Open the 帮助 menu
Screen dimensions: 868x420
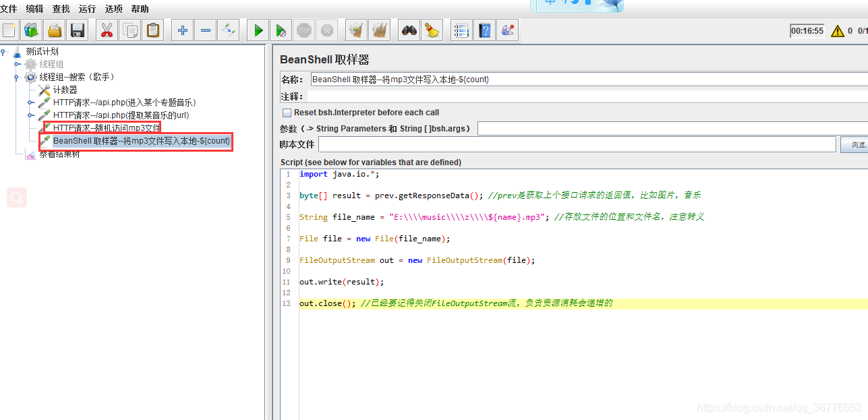[140, 9]
